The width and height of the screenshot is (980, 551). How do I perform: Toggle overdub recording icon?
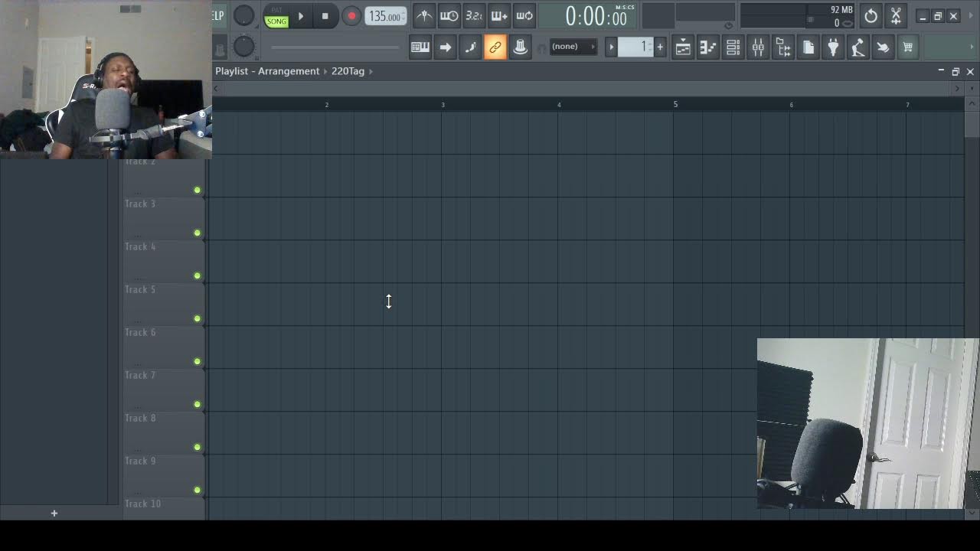tap(499, 16)
